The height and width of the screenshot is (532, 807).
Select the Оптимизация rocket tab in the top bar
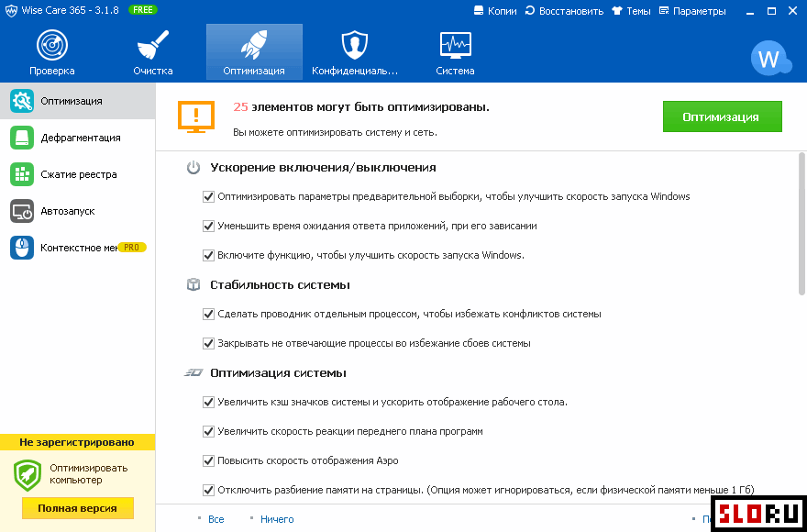point(254,52)
